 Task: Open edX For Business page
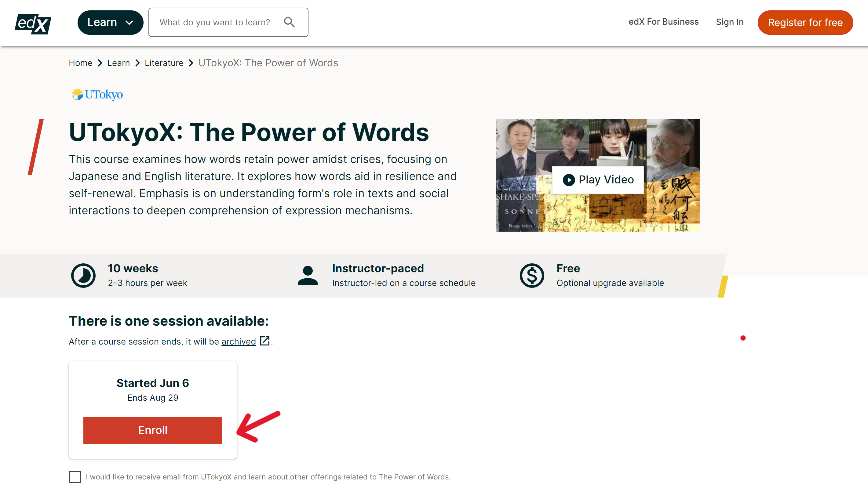663,22
